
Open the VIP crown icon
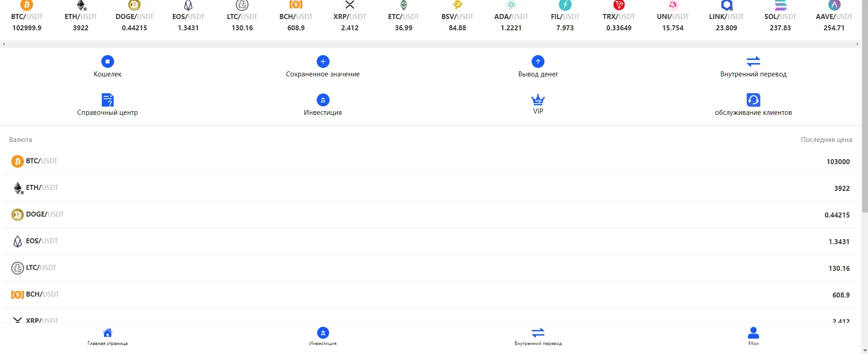pyautogui.click(x=538, y=99)
